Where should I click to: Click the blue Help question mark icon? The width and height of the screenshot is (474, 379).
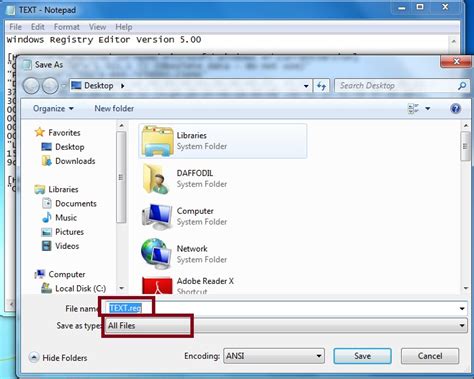(455, 109)
